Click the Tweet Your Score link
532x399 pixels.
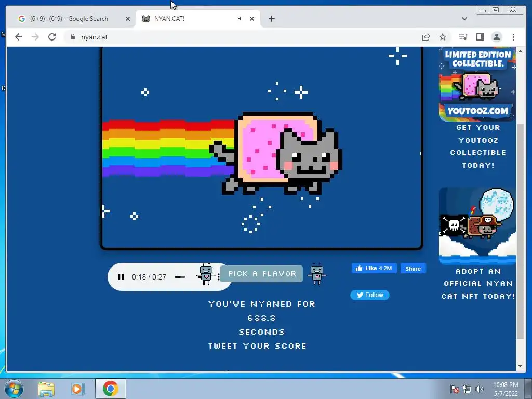click(257, 346)
